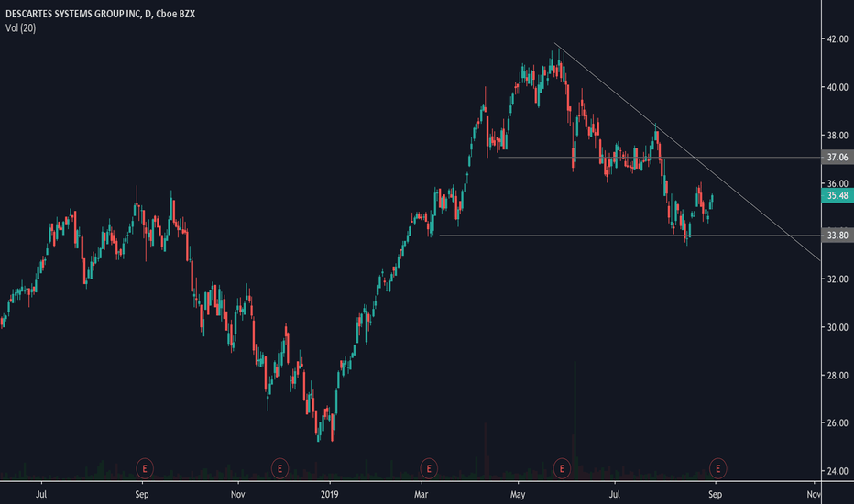
Task: Click the earnings marker near Sep 2019
Action: pyautogui.click(x=717, y=468)
